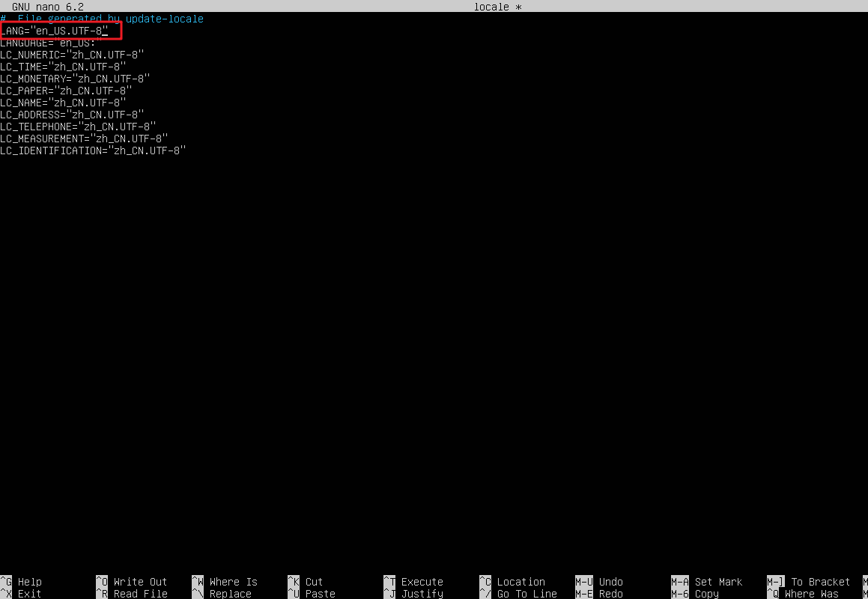Click the LC_MEASUREMENT line of text
Image resolution: width=868 pixels, height=599 pixels.
(x=84, y=139)
